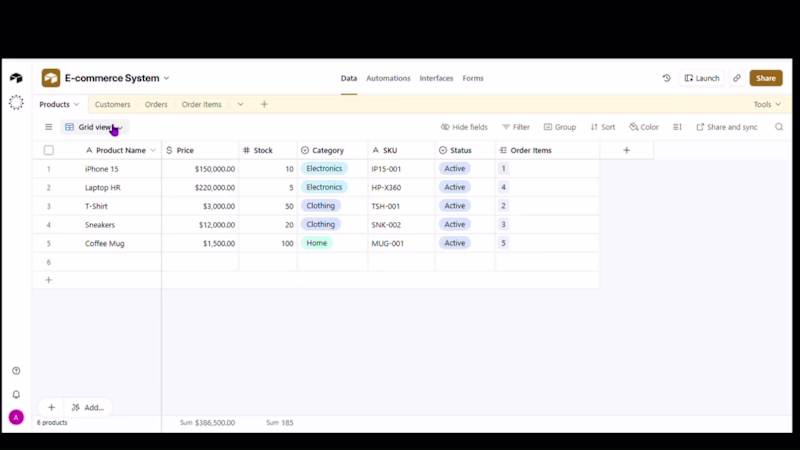Expand the hidden tables list chevron
This screenshot has height=450, width=800.
240,104
